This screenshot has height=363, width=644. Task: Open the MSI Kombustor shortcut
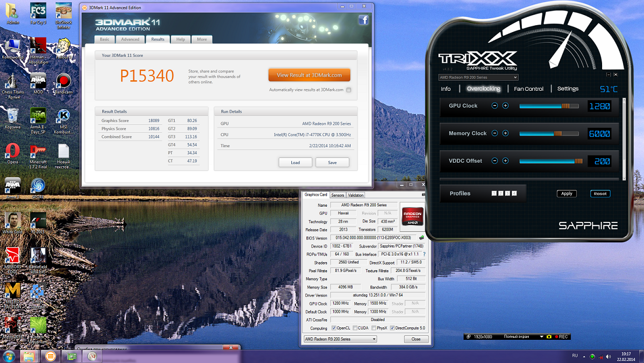[x=63, y=121]
